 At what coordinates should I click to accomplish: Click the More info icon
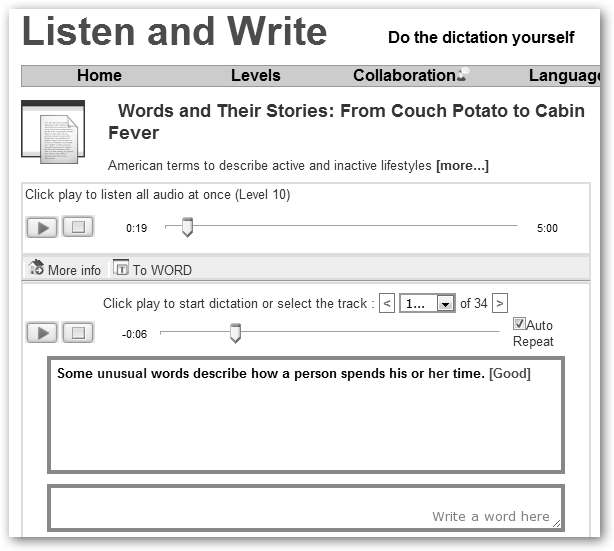click(x=36, y=268)
